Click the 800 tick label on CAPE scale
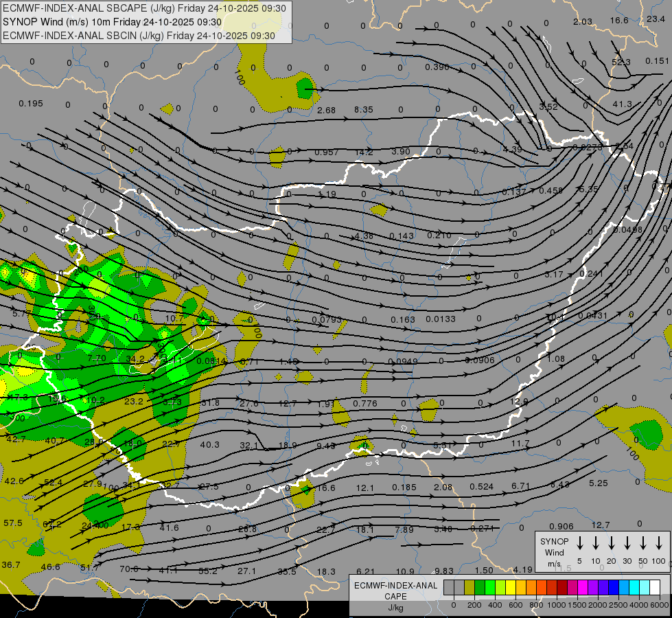 [x=536, y=605]
